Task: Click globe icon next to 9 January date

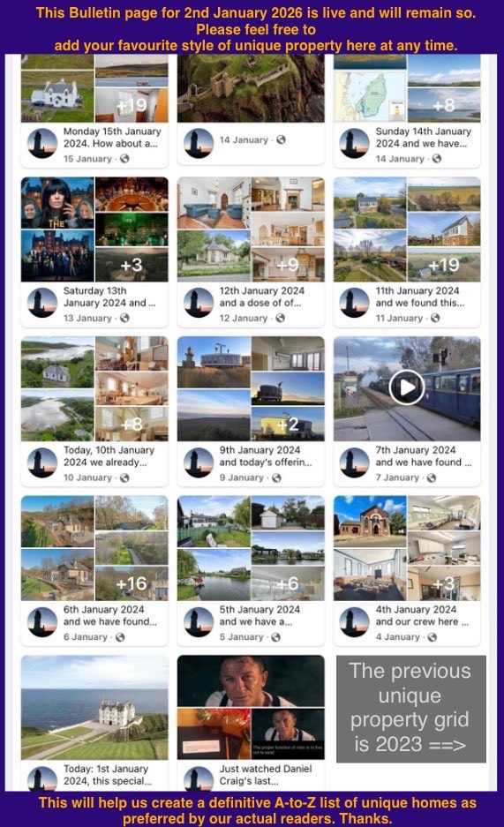Action: (x=277, y=477)
